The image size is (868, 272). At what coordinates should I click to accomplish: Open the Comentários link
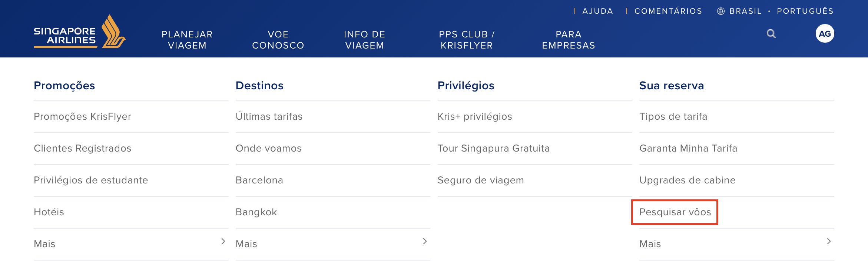tap(668, 11)
